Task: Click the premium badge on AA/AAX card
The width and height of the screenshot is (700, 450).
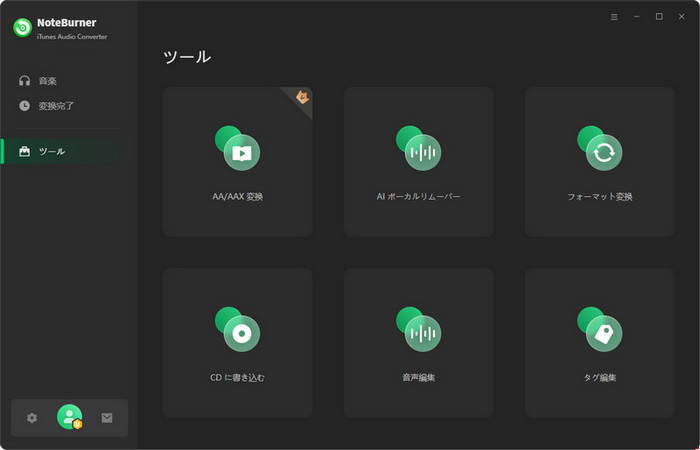Action: coord(303,96)
